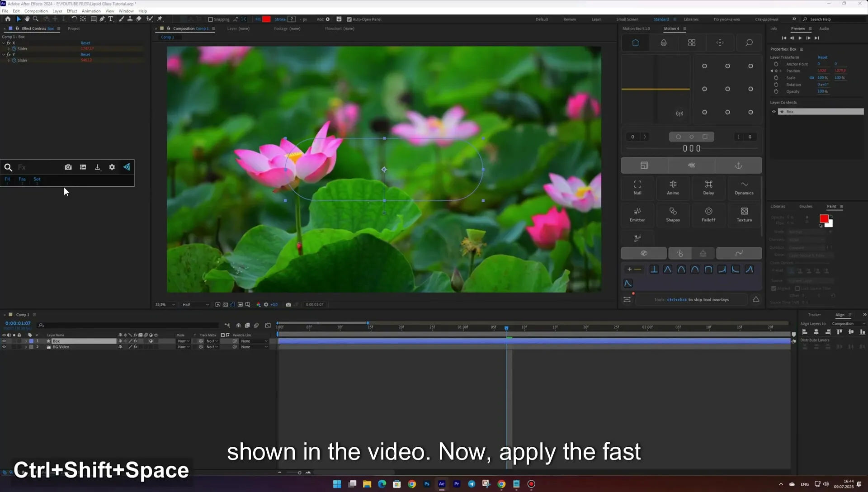Select the Eraser tool

139,19
